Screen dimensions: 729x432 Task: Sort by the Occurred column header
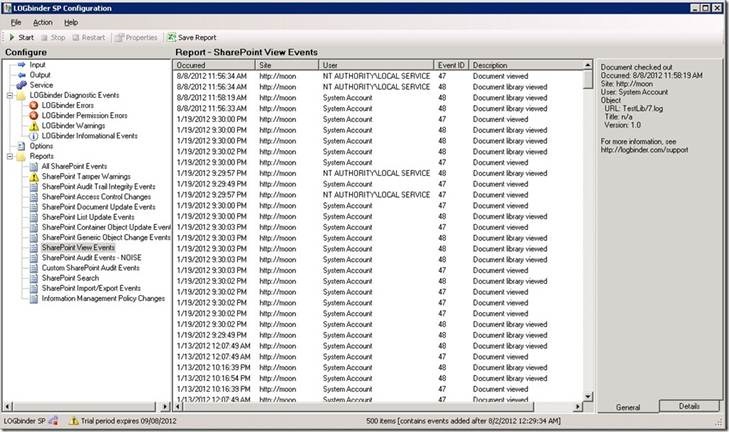pos(214,65)
